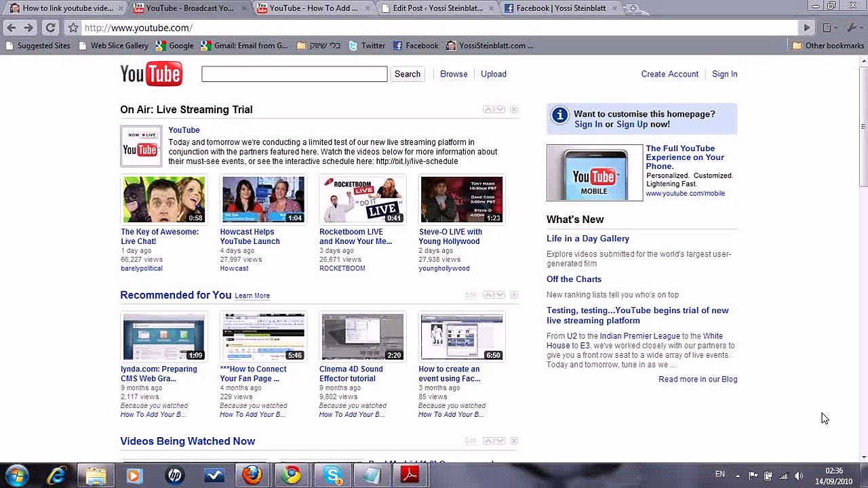Open the Twitter bookmark
868x488 pixels.
click(367, 45)
